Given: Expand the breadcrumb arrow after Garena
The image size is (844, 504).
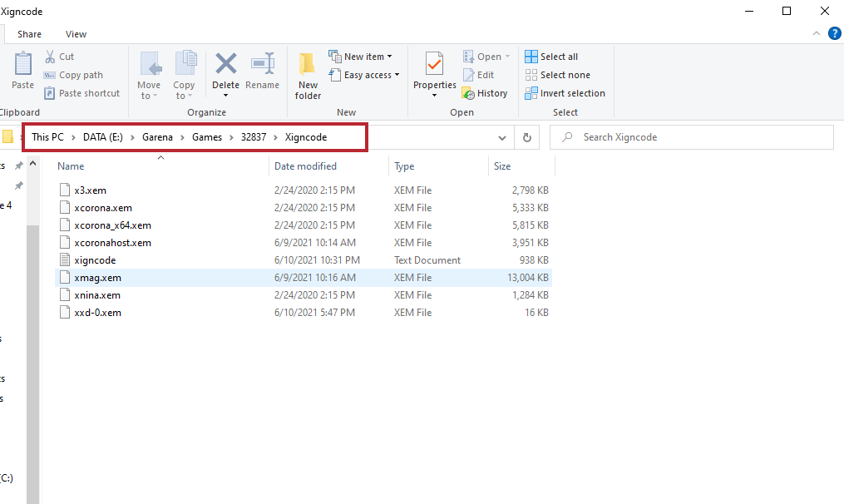Looking at the screenshot, I should (182, 137).
